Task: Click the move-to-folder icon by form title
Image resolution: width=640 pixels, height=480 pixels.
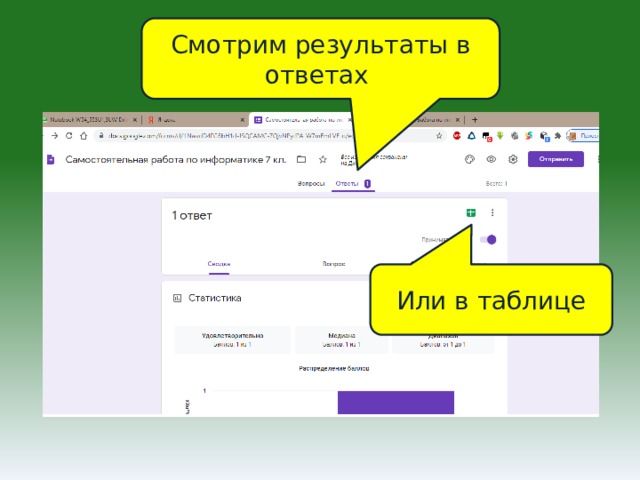Action: click(301, 159)
